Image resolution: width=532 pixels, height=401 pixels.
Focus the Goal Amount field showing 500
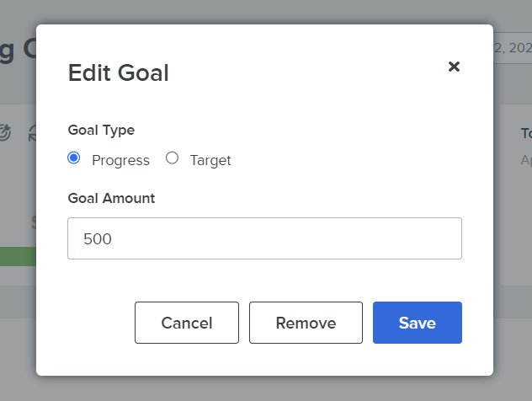pos(264,238)
